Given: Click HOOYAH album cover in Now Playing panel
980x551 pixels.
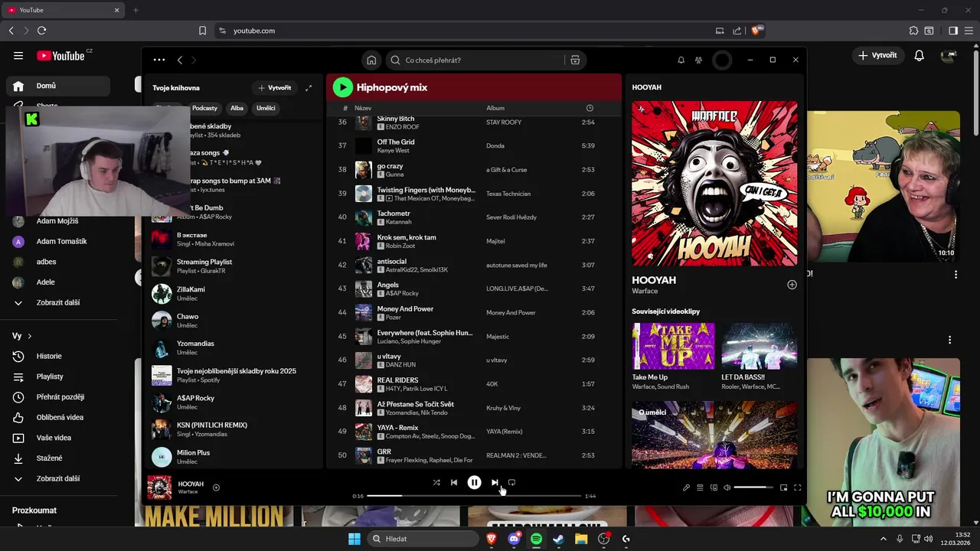Looking at the screenshot, I should point(714,184).
